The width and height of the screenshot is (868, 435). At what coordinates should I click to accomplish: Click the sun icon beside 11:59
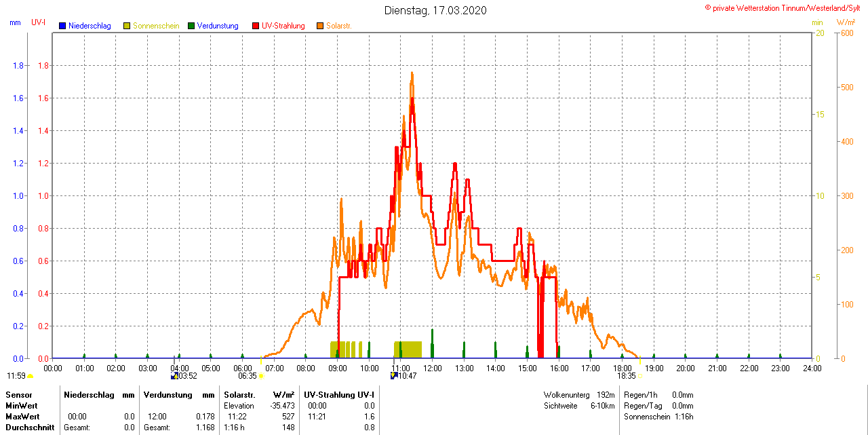30,376
